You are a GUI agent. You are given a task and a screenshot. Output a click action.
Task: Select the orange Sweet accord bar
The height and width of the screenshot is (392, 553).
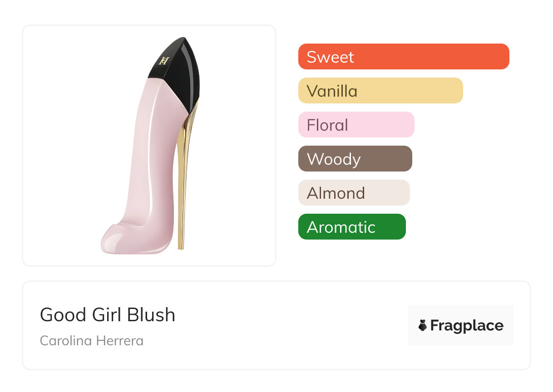[x=403, y=57]
